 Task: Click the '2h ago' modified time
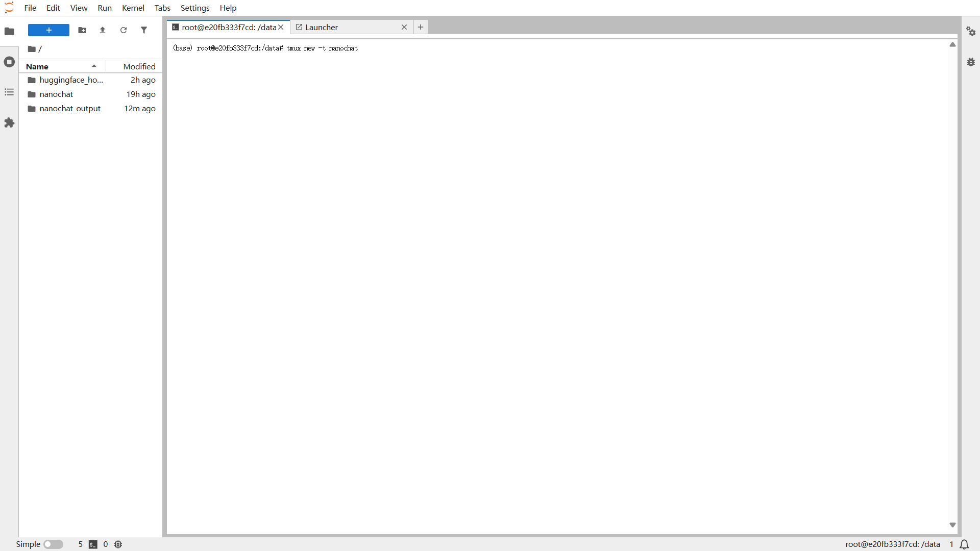pos(143,80)
